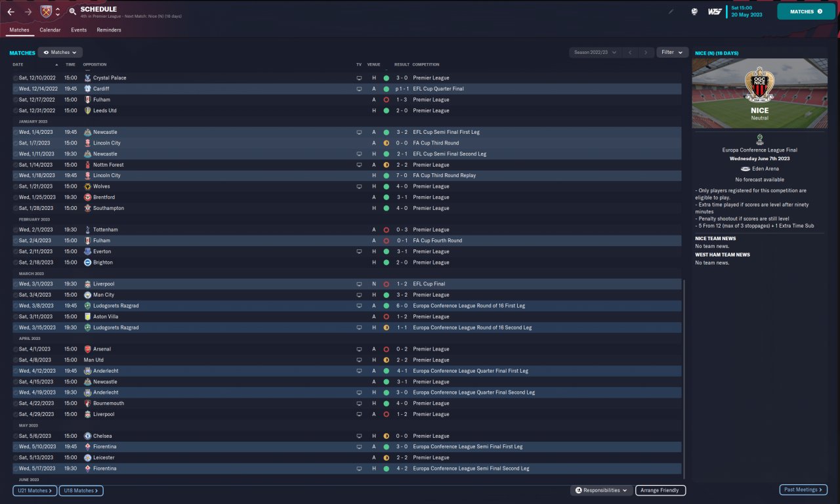
Task: Click the Brentford club badge
Action: [87, 197]
